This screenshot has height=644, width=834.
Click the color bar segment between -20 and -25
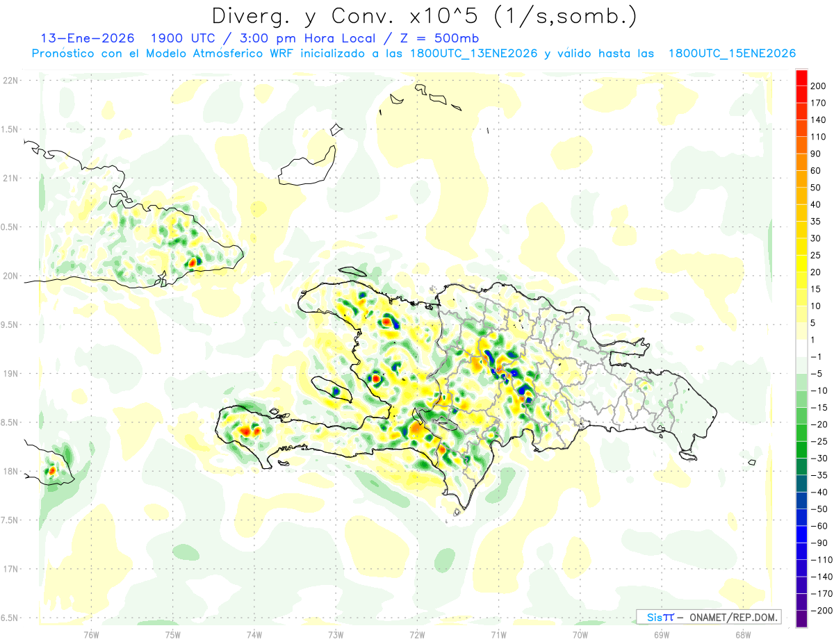(801, 433)
